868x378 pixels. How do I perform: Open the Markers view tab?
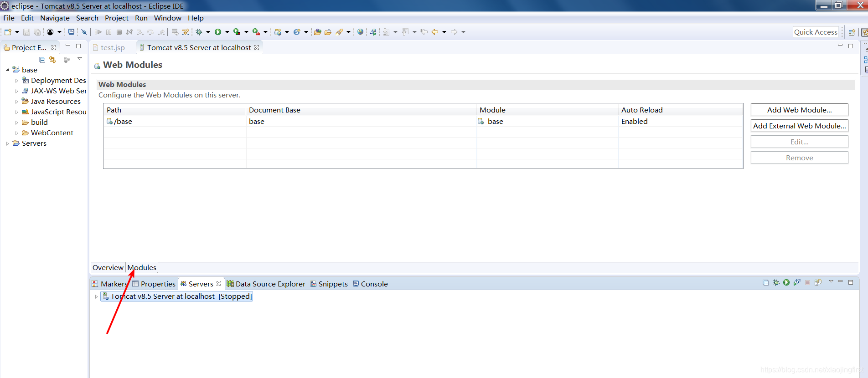pos(109,284)
